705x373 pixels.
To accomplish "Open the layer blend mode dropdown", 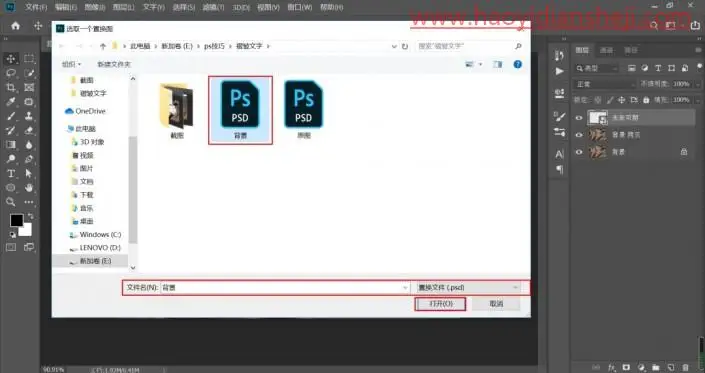I will tap(604, 84).
